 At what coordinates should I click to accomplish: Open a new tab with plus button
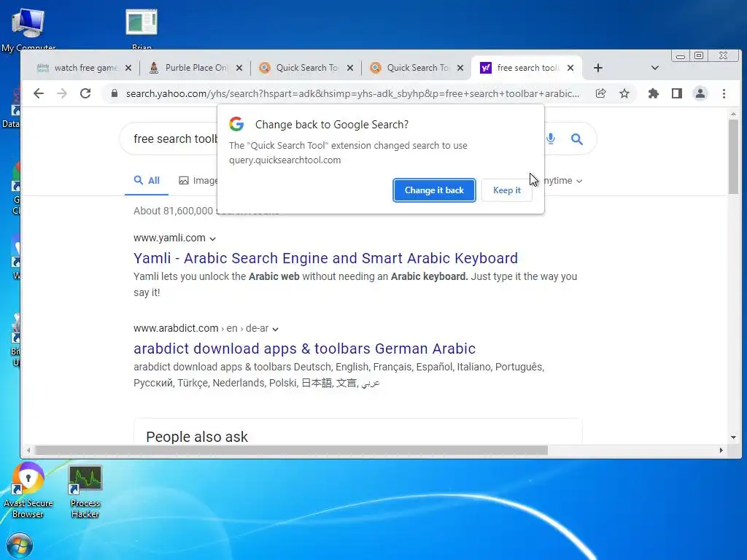[x=598, y=68]
